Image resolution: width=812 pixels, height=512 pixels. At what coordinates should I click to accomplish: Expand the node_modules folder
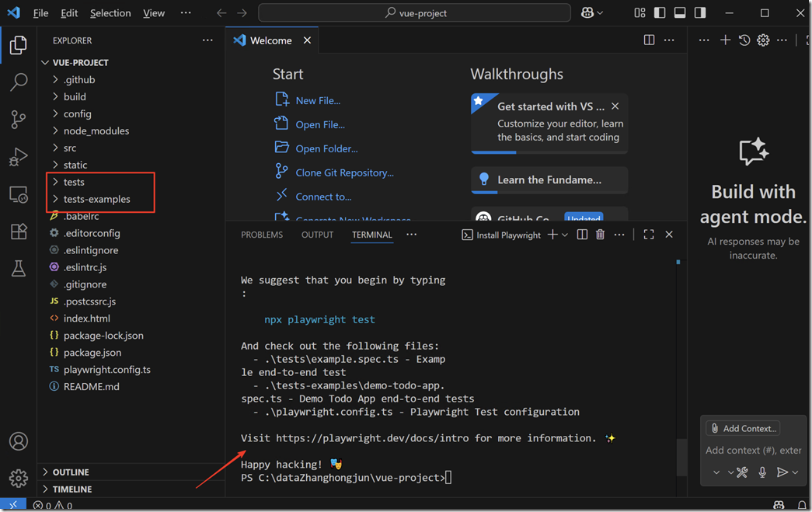(x=96, y=131)
